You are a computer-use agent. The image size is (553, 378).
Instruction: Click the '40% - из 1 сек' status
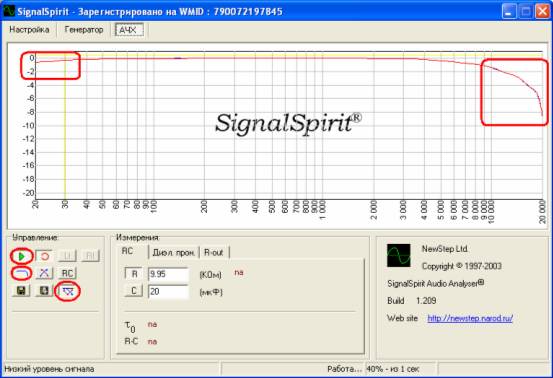(393, 369)
